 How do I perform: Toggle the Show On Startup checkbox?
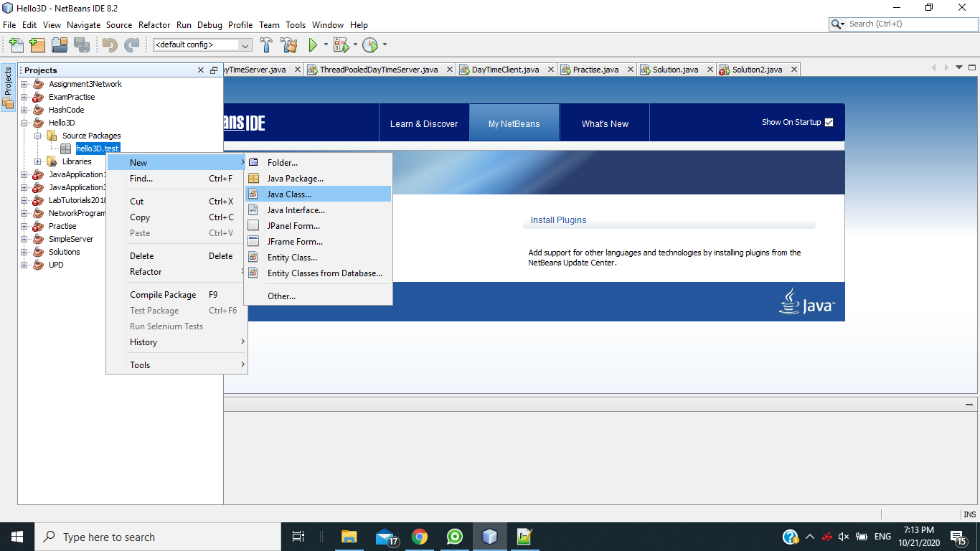(x=829, y=122)
